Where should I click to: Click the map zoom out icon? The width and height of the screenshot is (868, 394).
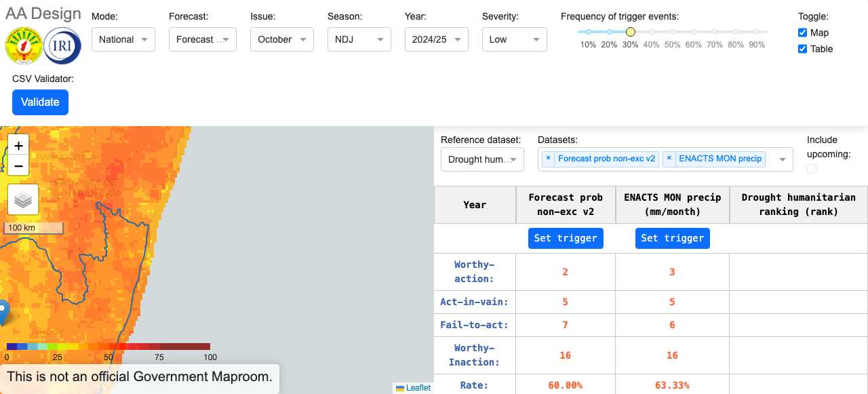point(18,165)
